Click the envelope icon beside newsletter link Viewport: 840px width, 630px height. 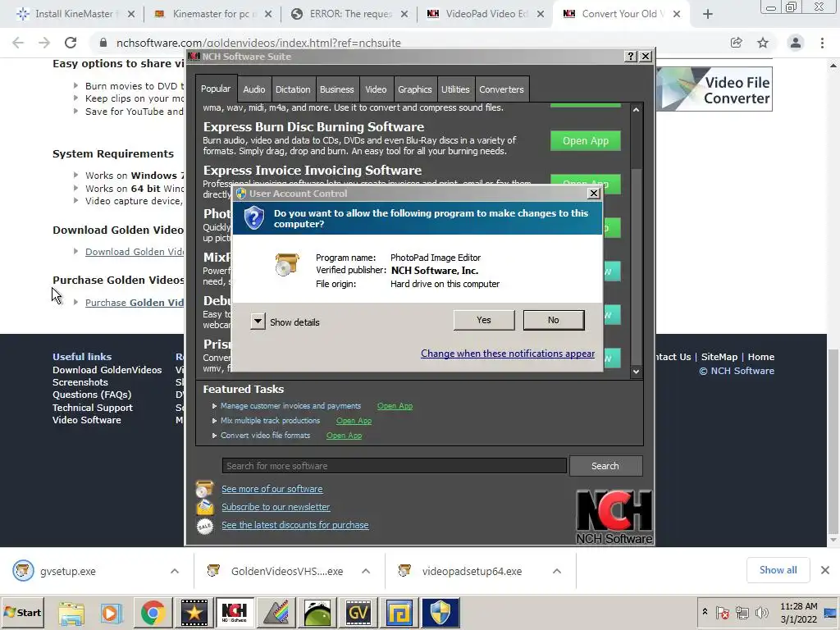pos(204,507)
